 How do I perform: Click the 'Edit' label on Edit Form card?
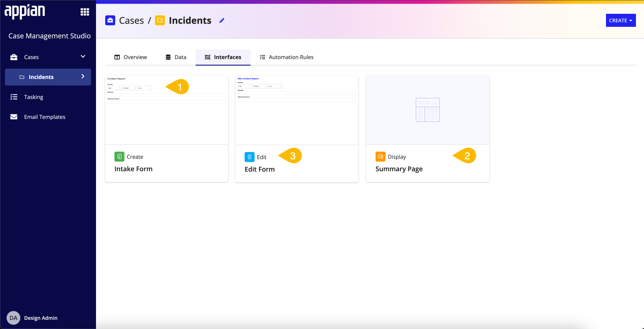click(262, 157)
